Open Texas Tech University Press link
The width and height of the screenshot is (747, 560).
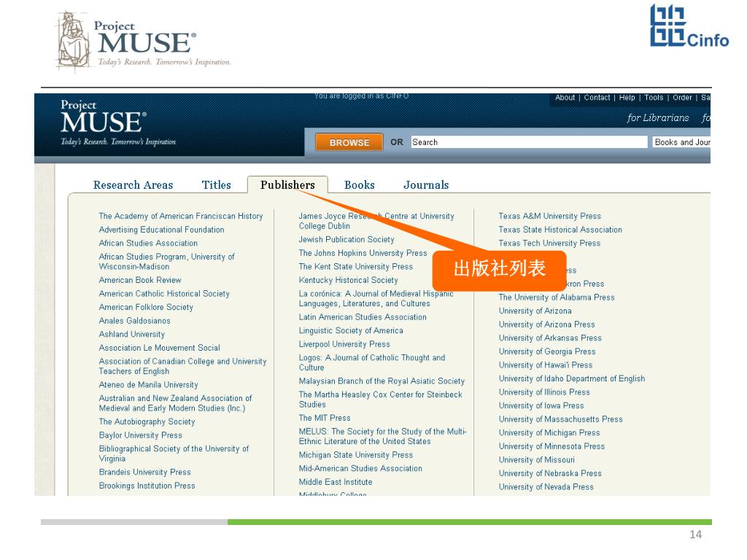point(549,244)
